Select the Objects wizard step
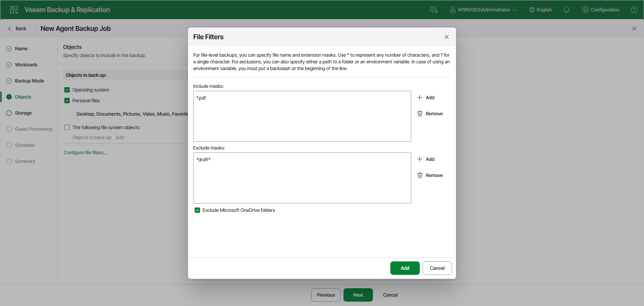Image resolution: width=644 pixels, height=306 pixels. (x=23, y=97)
